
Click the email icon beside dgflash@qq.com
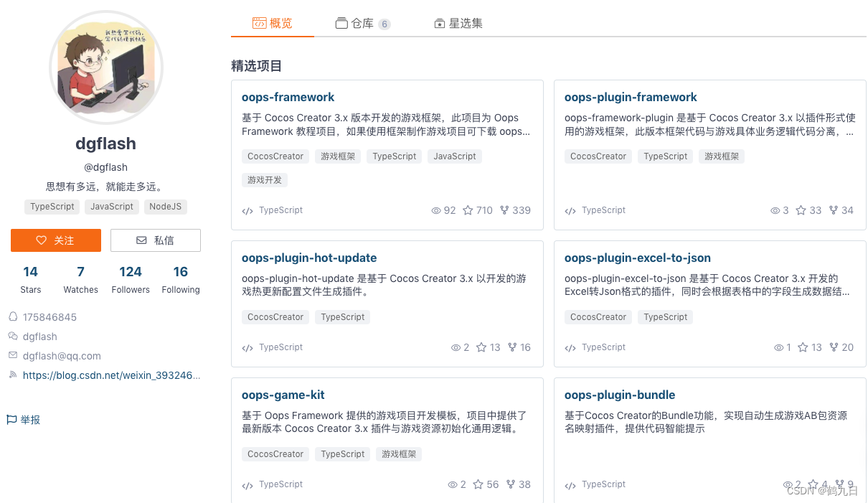(x=12, y=355)
